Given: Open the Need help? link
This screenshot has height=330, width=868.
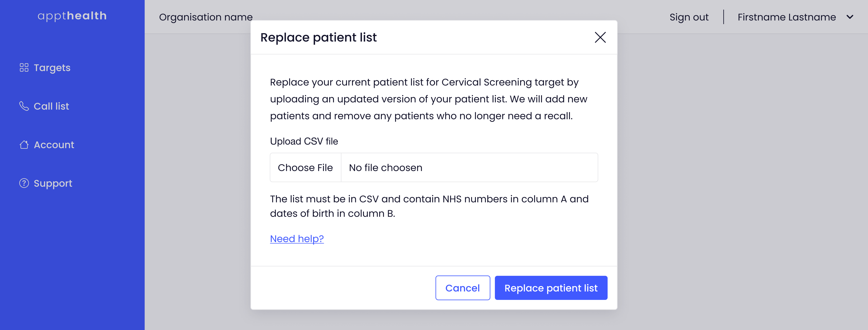Looking at the screenshot, I should [297, 239].
